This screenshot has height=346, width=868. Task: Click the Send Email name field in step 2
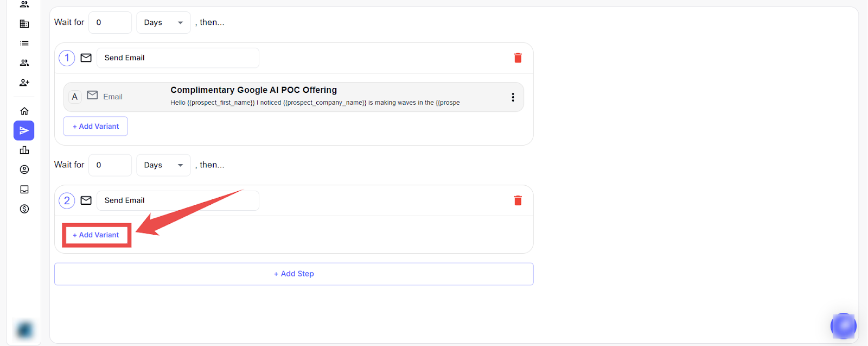click(x=177, y=200)
